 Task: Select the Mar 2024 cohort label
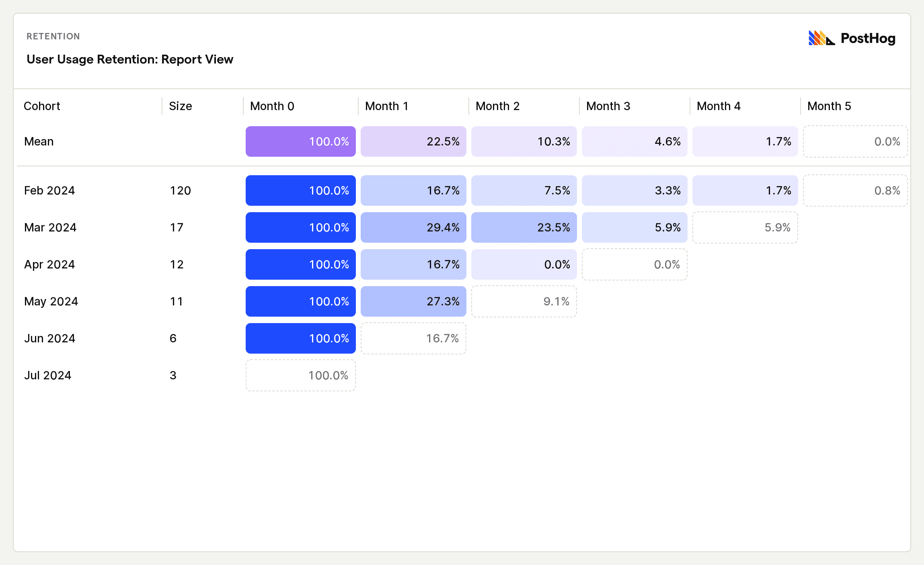50,227
